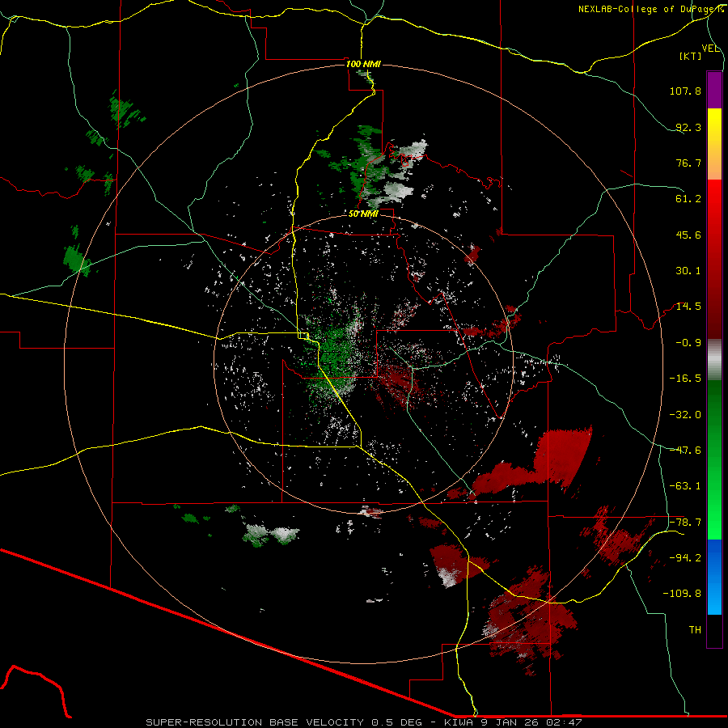
Task: Click the -94.2 velocity scale value
Action: [685, 558]
